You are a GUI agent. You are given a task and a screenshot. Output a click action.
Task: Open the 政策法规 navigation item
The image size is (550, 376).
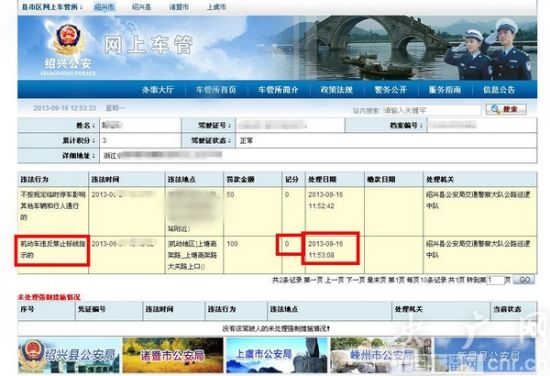click(x=336, y=90)
